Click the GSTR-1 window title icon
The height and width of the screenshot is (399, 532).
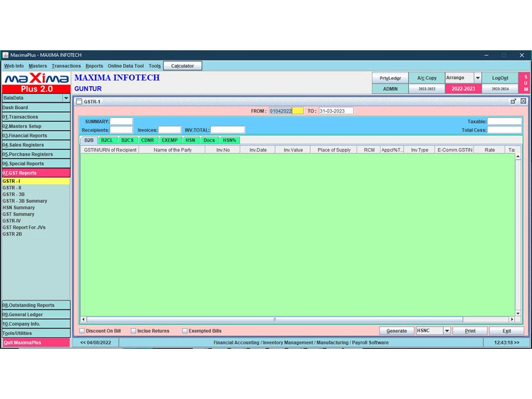(x=79, y=101)
